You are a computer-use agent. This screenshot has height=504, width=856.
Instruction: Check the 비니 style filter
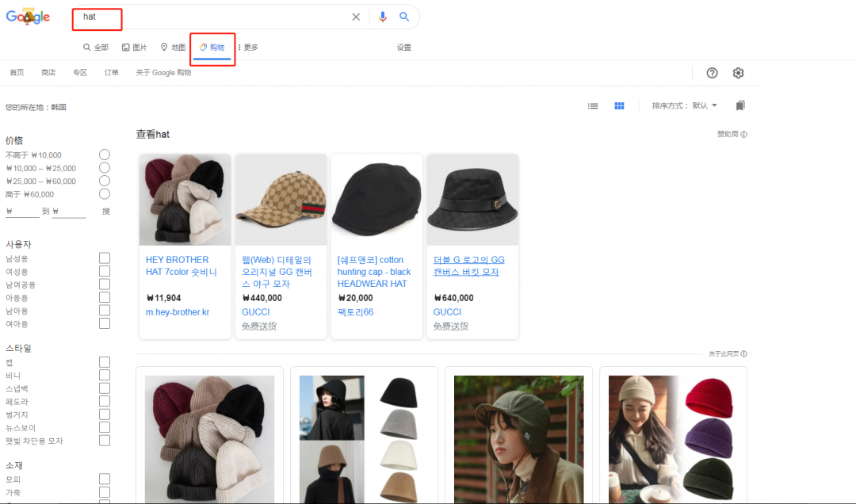(x=105, y=375)
